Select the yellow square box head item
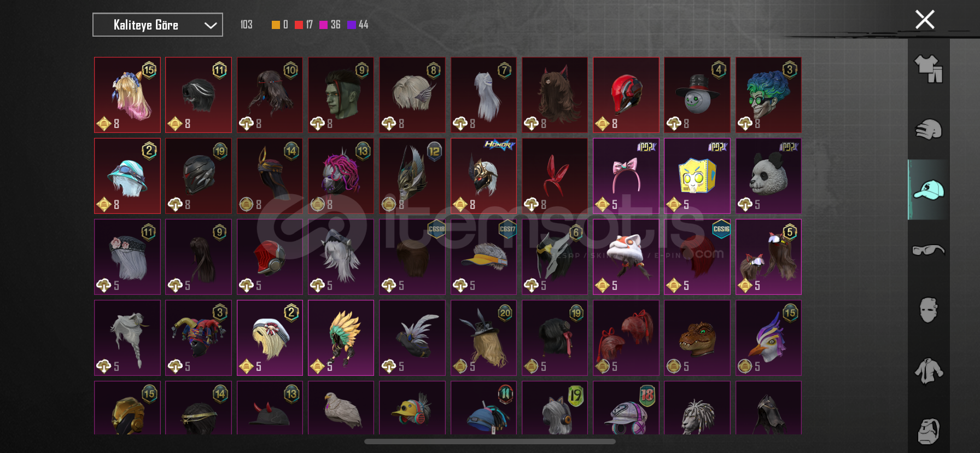The image size is (980, 453). [x=697, y=176]
